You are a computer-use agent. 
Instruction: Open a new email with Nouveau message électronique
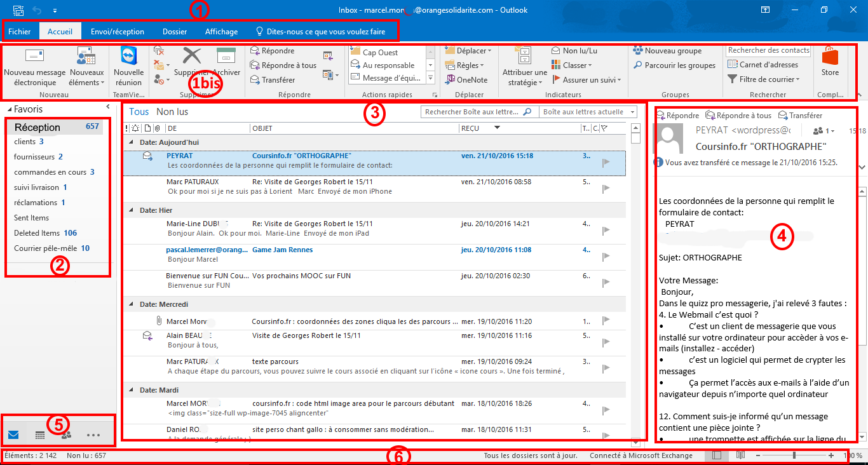coord(35,67)
